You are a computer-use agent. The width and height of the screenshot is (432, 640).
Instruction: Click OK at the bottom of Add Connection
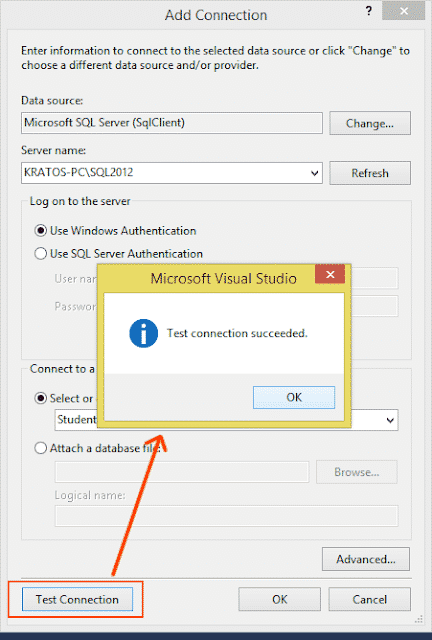click(x=280, y=599)
